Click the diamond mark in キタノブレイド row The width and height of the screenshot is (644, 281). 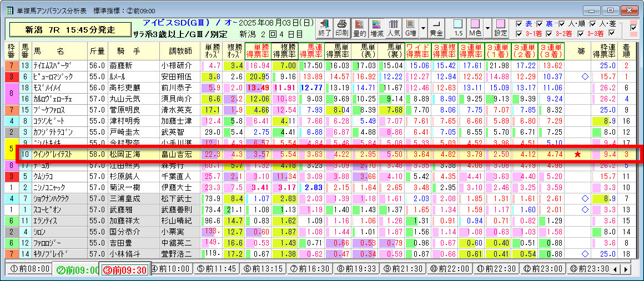tap(585, 254)
